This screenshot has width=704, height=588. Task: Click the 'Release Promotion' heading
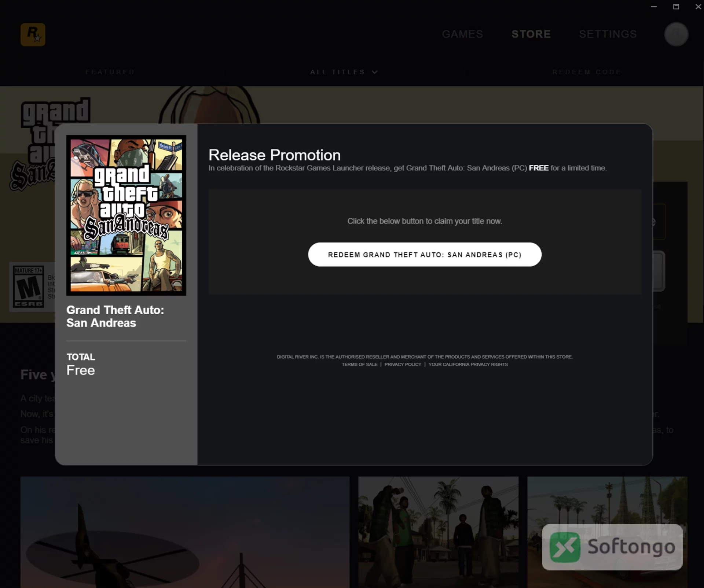[x=274, y=155]
